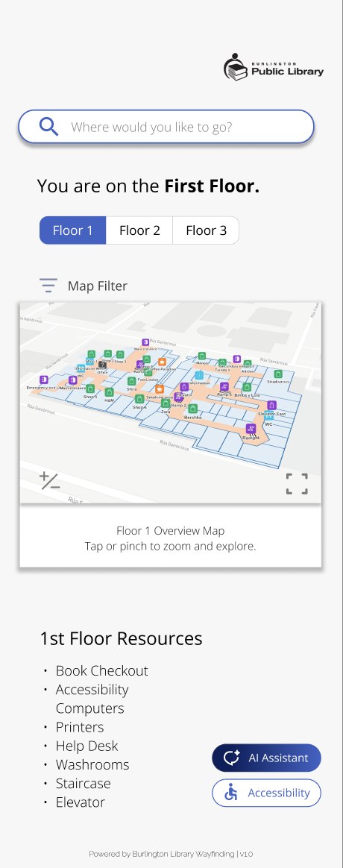The image size is (343, 868).
Task: Tap the Shop 5 marker
Action: (x=90, y=389)
